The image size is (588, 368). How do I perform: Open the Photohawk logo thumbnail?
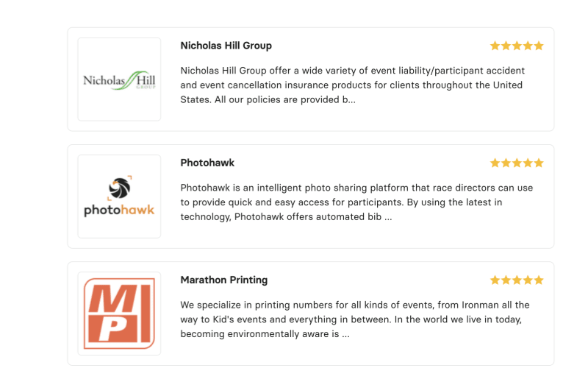click(119, 197)
